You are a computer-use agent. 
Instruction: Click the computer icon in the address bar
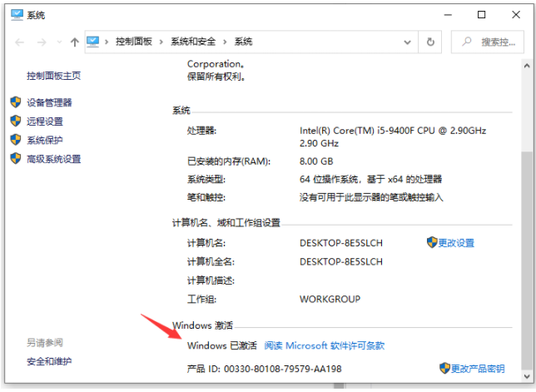tap(94, 42)
